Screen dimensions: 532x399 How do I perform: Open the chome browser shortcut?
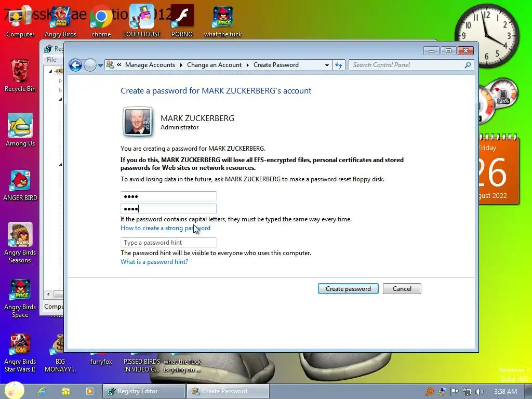pyautogui.click(x=101, y=21)
